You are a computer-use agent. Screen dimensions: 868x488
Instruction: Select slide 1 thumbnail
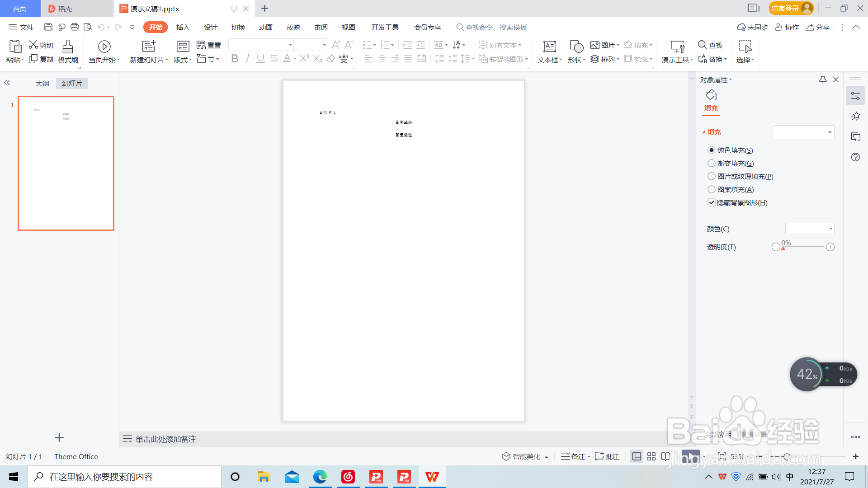(x=66, y=163)
